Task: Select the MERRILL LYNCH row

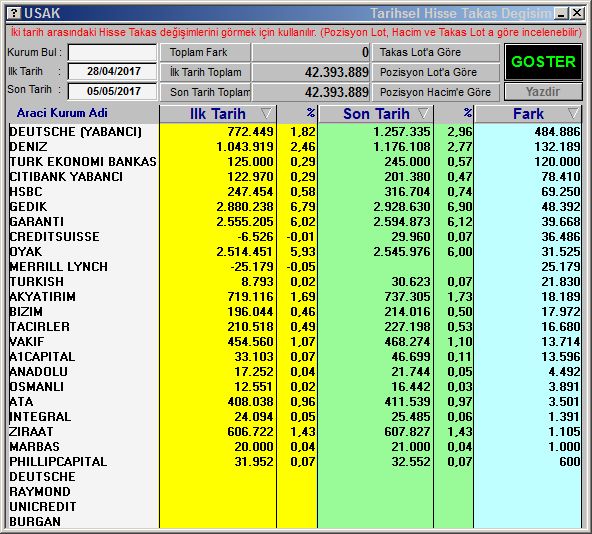Action: coord(294,267)
